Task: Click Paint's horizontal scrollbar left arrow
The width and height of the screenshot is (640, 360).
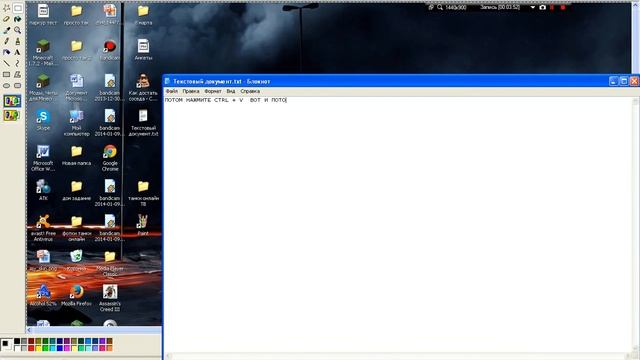Action: [29, 330]
